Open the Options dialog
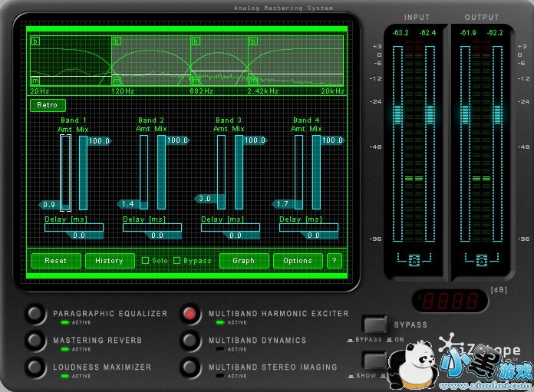534x392 pixels. click(298, 261)
